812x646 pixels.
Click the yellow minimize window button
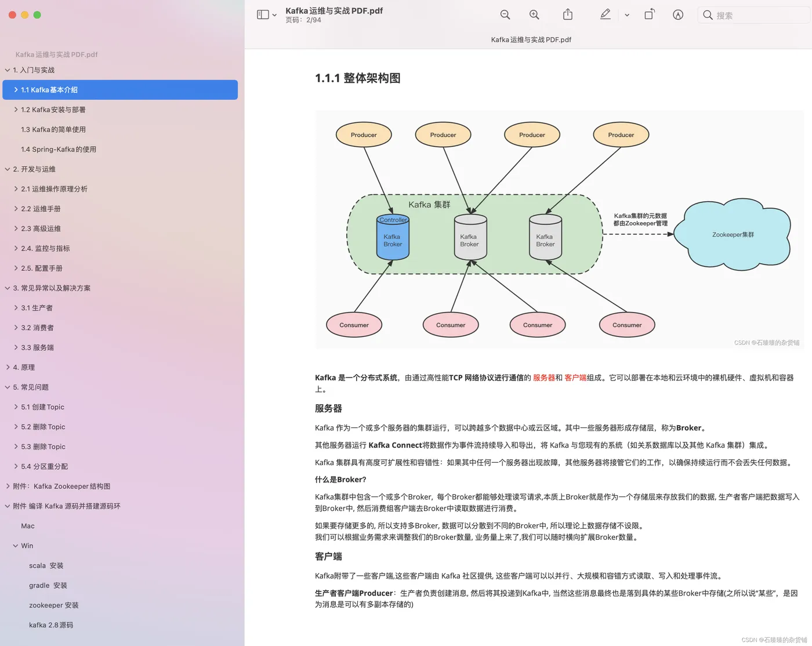click(25, 15)
